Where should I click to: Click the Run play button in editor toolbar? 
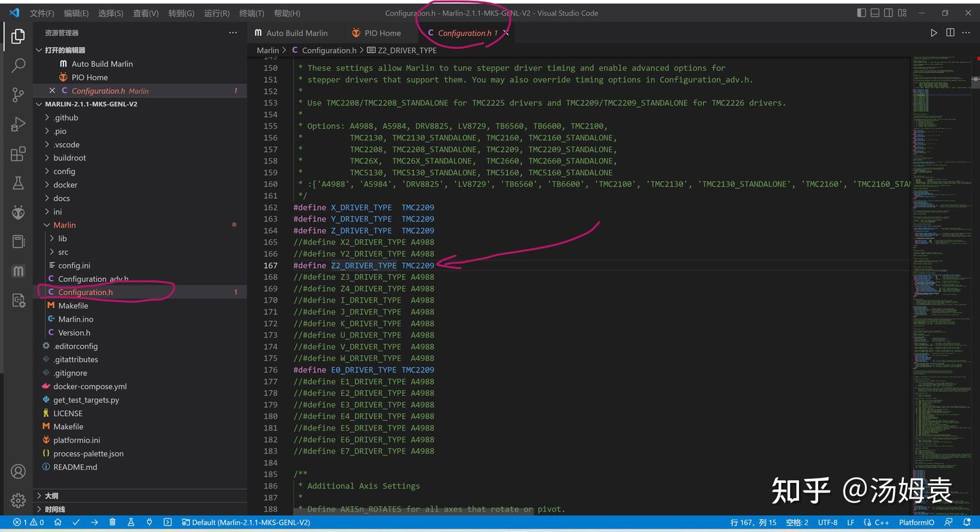tap(934, 33)
